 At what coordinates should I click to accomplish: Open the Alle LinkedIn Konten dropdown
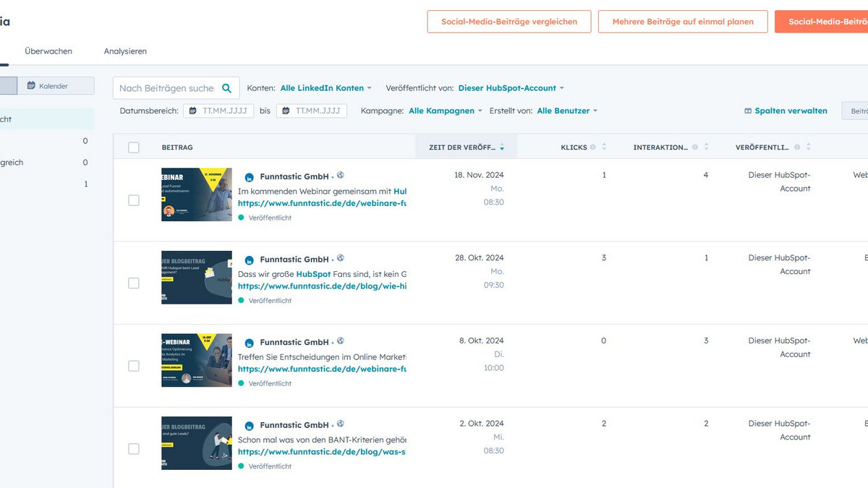325,88
